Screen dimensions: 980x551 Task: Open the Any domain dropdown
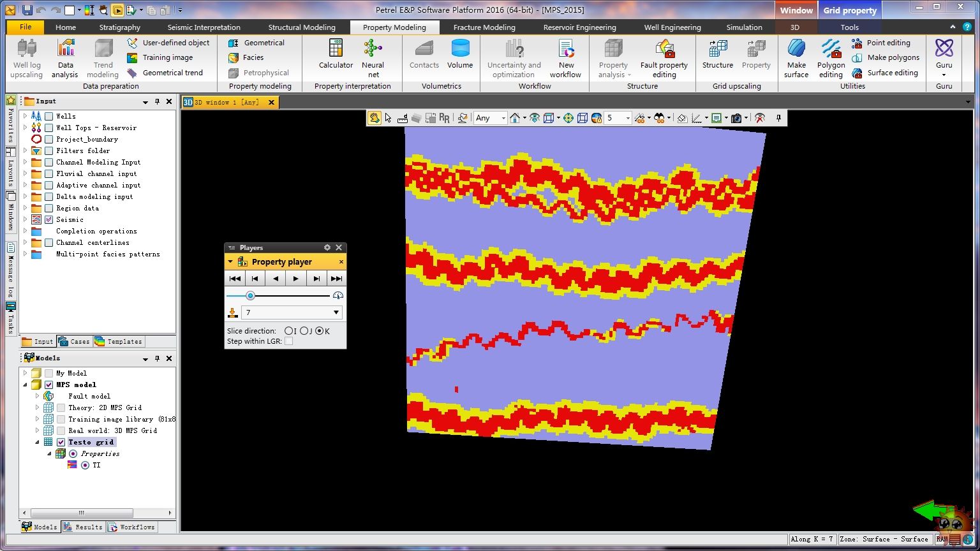tap(503, 118)
